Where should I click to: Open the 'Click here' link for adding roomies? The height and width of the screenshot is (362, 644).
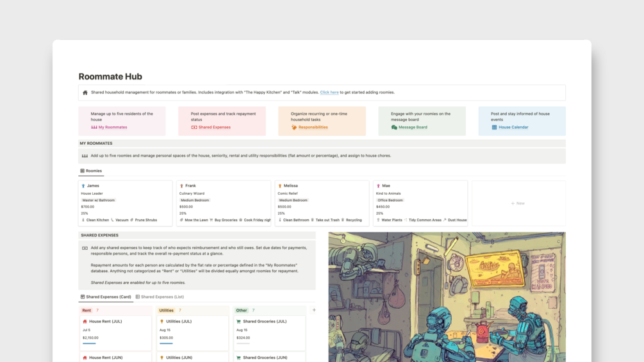click(329, 92)
